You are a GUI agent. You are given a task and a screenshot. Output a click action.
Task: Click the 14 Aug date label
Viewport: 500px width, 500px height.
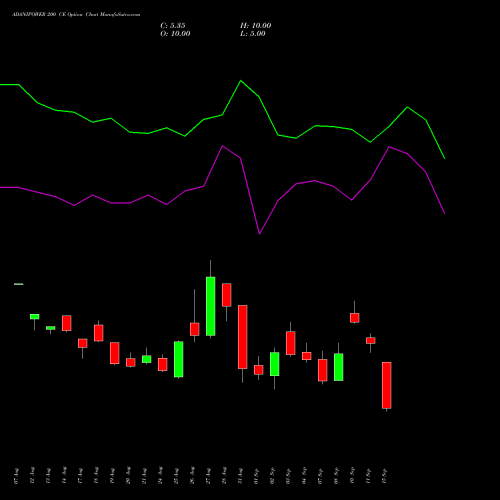(x=64, y=476)
